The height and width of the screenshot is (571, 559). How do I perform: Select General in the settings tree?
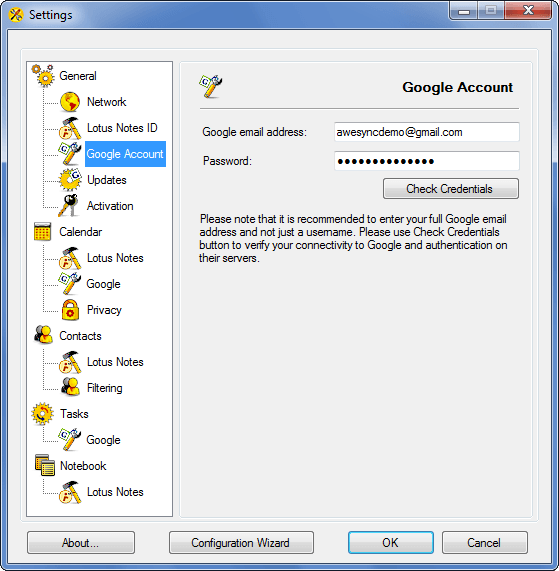(x=78, y=76)
